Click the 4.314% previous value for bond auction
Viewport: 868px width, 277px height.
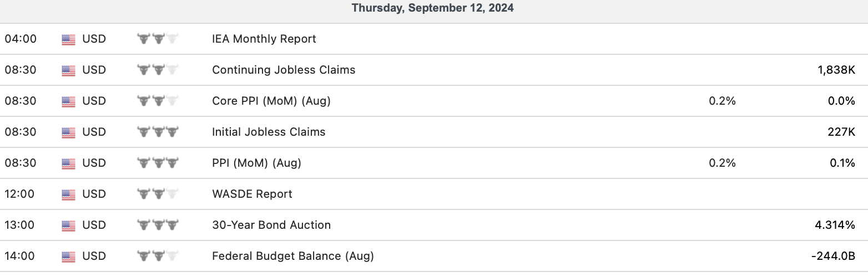[835, 225]
